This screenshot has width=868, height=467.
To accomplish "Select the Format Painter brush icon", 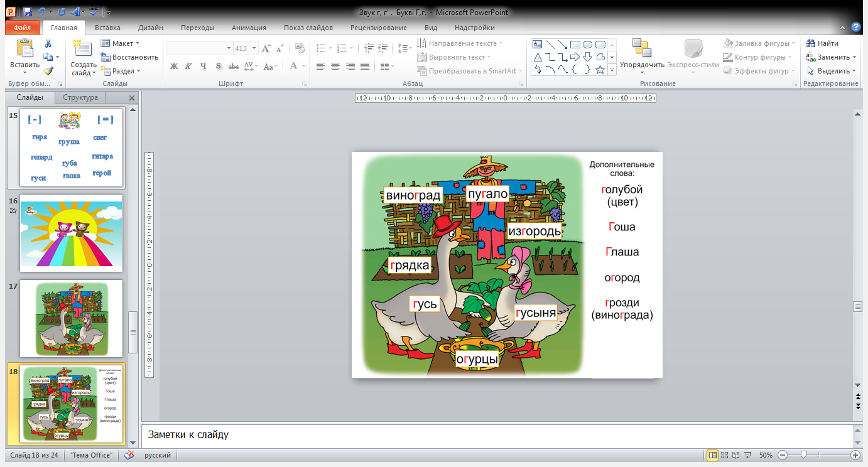I will click(x=48, y=71).
